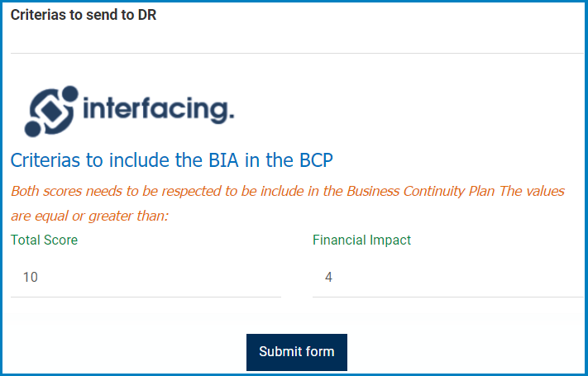Focus the Financial Impact input field
The height and width of the screenshot is (376, 588).
pos(447,278)
